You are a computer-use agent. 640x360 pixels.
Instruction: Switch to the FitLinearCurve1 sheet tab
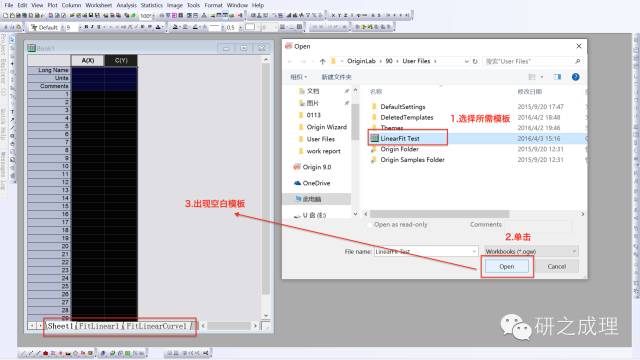157,326
